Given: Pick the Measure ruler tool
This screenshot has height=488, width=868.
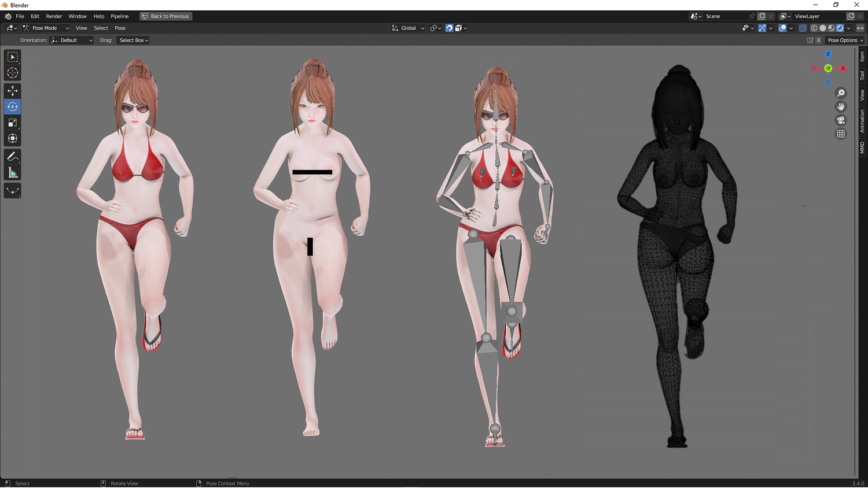Looking at the screenshot, I should (x=12, y=173).
